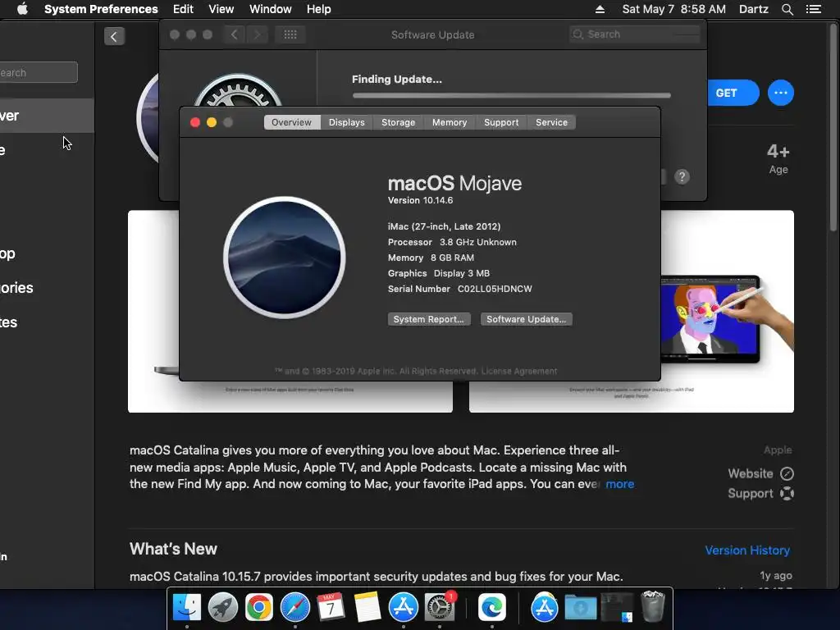Open the Window menu

tap(271, 9)
